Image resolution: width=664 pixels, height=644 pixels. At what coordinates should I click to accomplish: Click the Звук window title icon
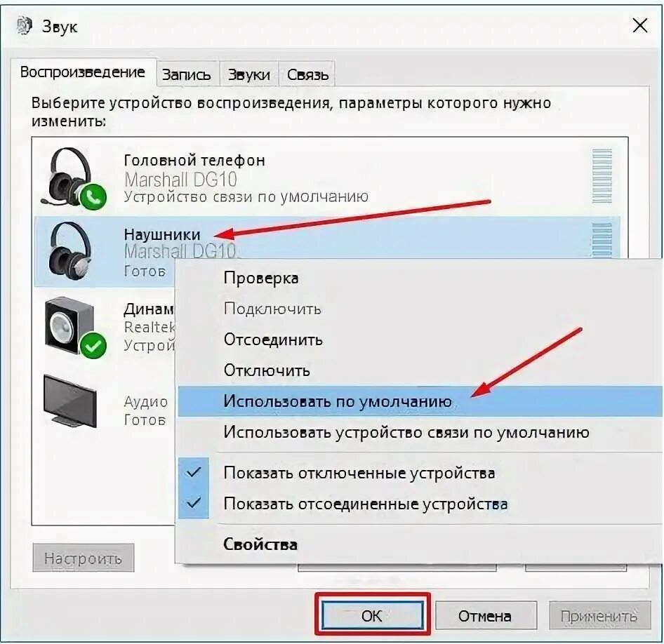pyautogui.click(x=25, y=26)
